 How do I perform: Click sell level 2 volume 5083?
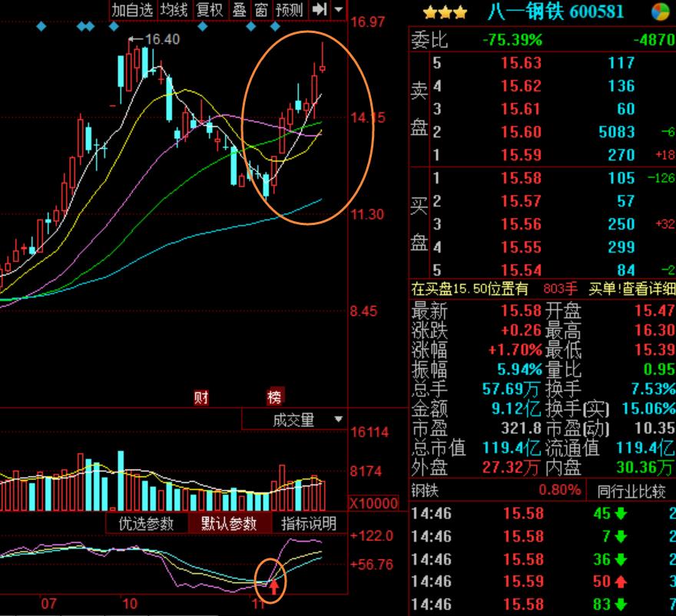tap(617, 132)
